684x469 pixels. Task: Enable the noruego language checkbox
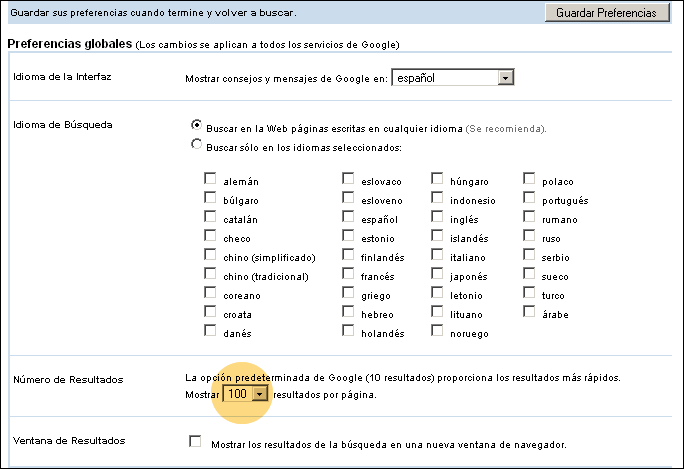click(x=438, y=332)
